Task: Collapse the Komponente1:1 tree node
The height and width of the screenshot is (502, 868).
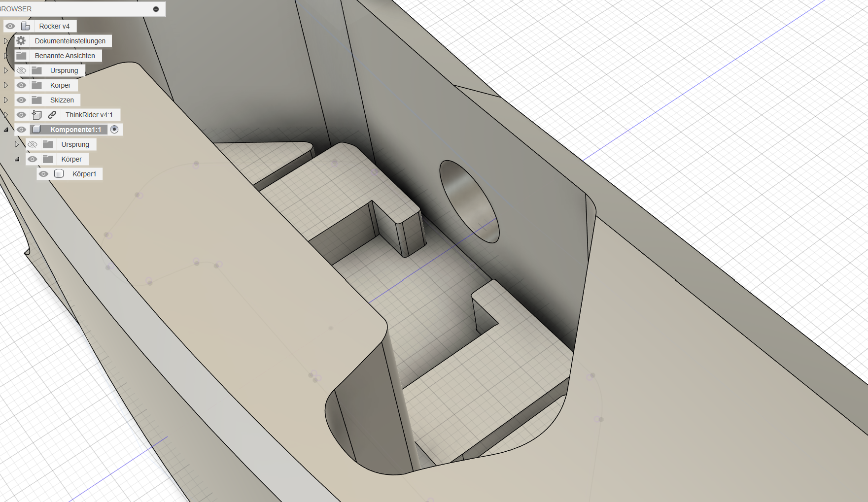Action: pos(6,130)
